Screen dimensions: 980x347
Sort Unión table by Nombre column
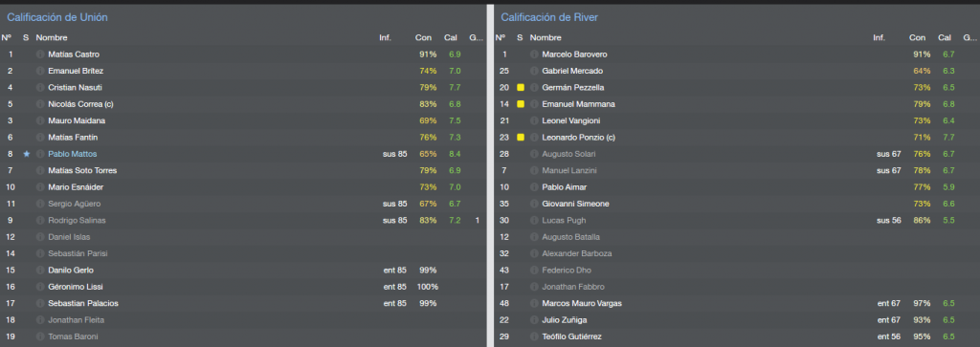pos(52,38)
